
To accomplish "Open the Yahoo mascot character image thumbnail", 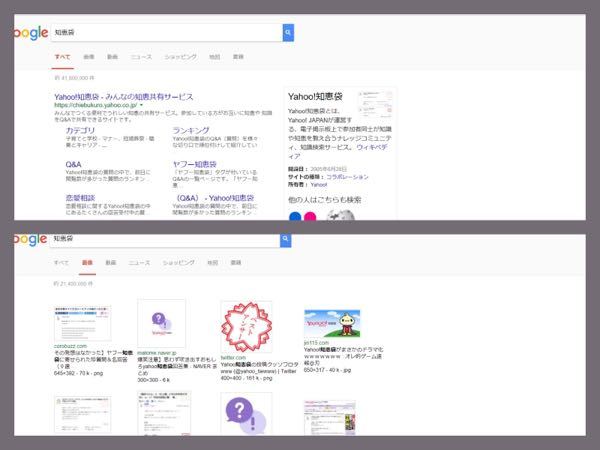I will (331, 326).
